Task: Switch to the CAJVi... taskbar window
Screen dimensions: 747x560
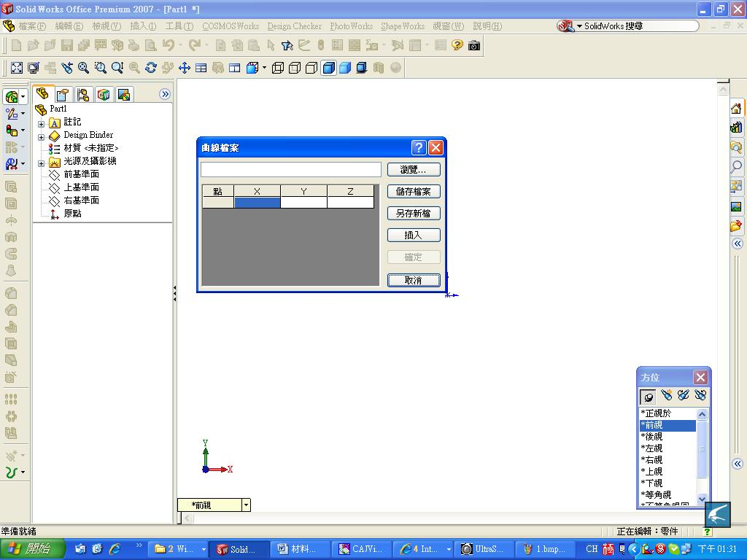Action: 361,549
